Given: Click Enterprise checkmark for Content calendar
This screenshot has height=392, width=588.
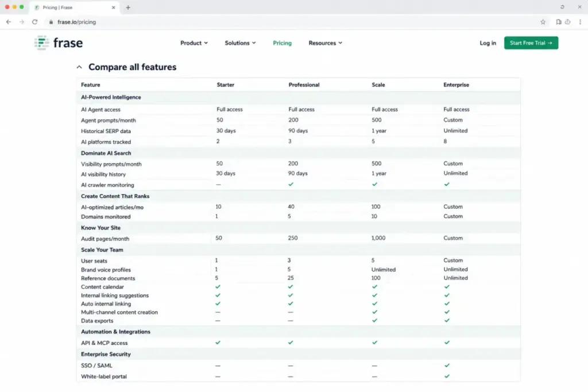Looking at the screenshot, I should 447,287.
